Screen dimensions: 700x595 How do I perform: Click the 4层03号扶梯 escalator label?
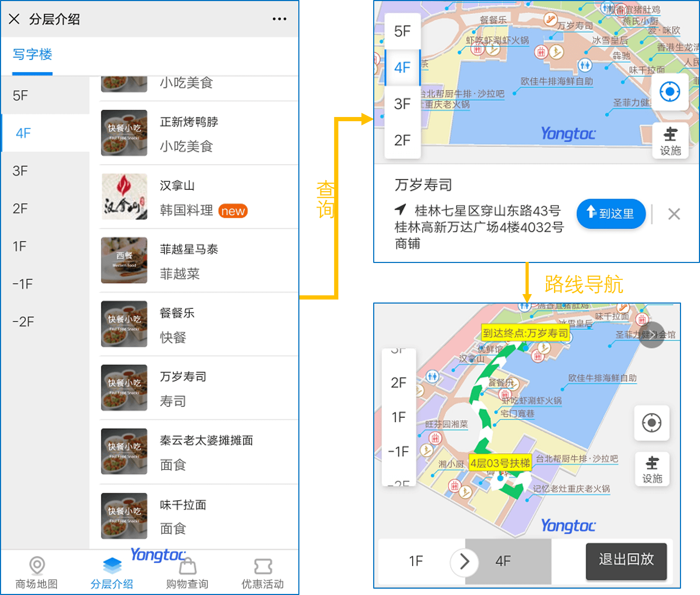click(x=500, y=463)
